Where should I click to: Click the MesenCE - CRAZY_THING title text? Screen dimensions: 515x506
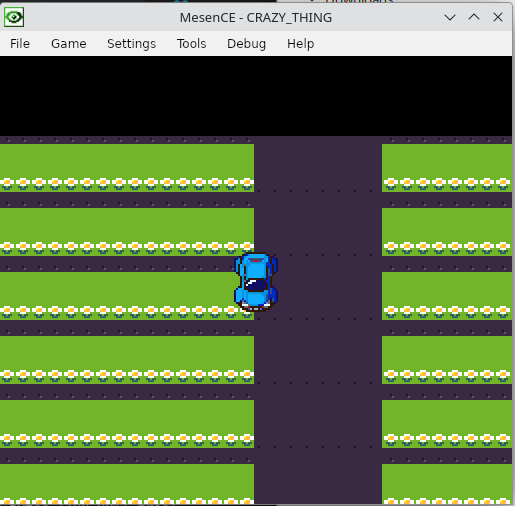tap(256, 18)
